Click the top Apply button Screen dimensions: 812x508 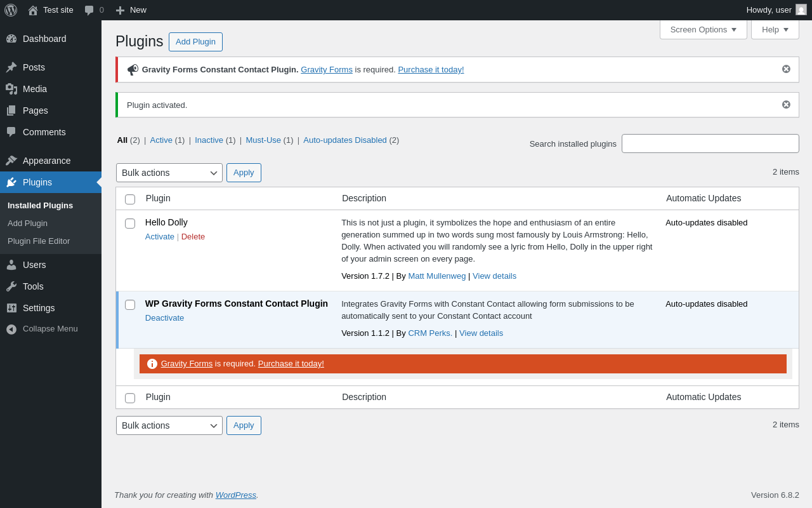coord(244,173)
